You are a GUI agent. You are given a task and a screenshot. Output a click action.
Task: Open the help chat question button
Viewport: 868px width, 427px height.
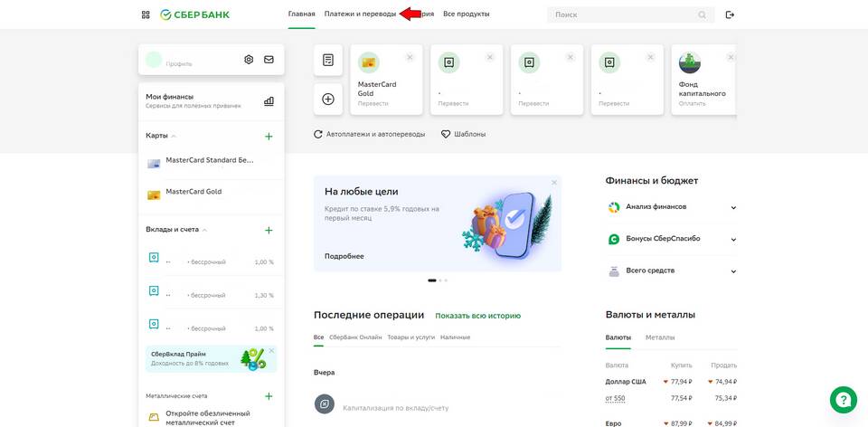(843, 400)
